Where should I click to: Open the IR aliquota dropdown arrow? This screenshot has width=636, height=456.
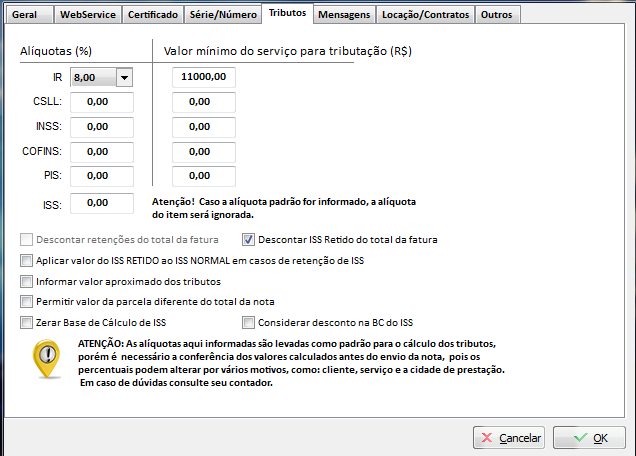click(x=124, y=77)
